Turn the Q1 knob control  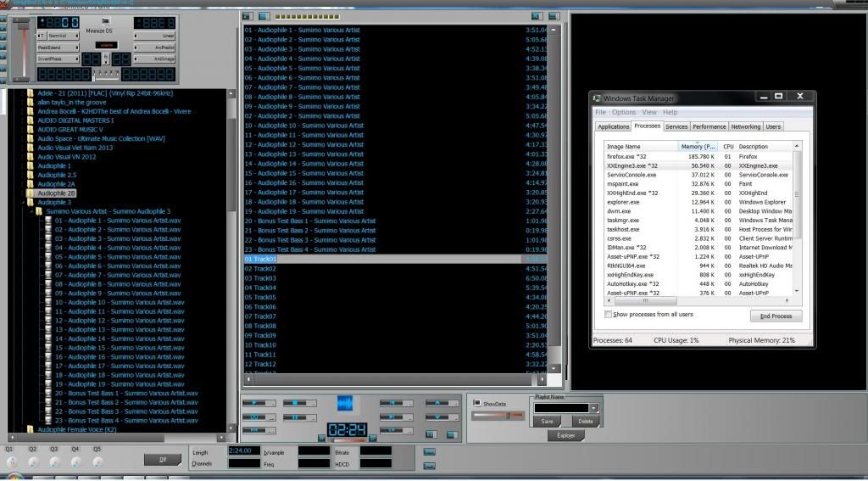12,461
